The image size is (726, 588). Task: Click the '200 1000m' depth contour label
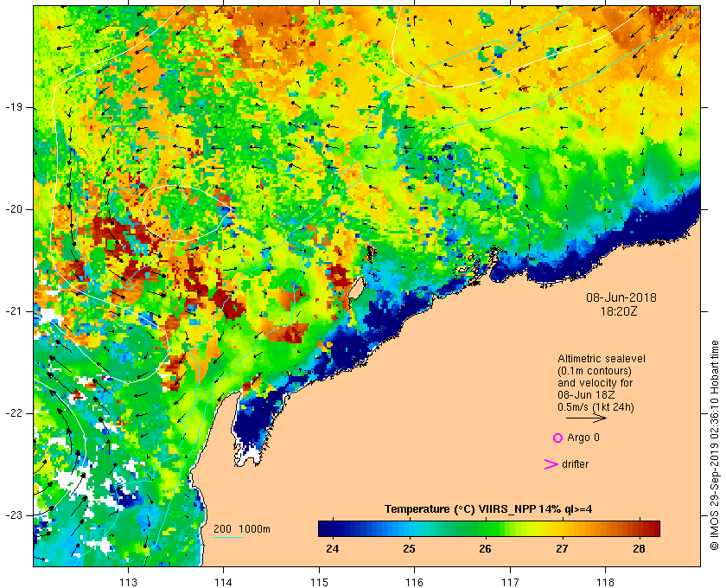point(242,529)
